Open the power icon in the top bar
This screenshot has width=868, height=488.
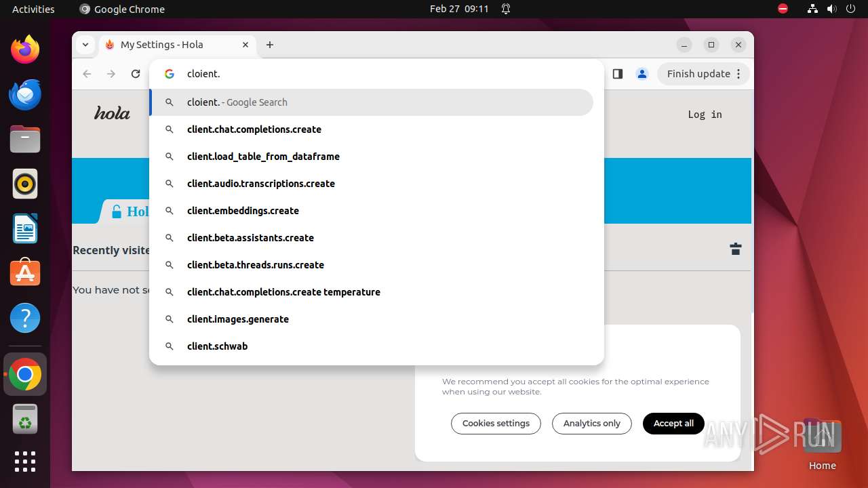(850, 9)
